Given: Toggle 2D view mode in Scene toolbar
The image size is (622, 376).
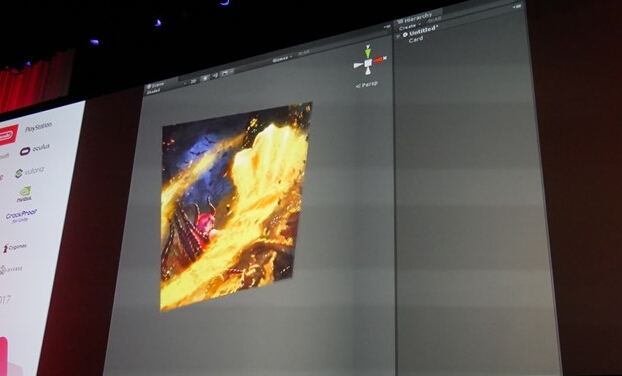Looking at the screenshot, I should [x=194, y=81].
